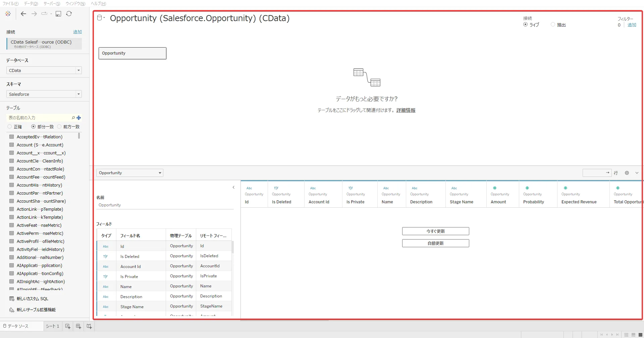Open the データベース dropdown showing CData

[44, 70]
